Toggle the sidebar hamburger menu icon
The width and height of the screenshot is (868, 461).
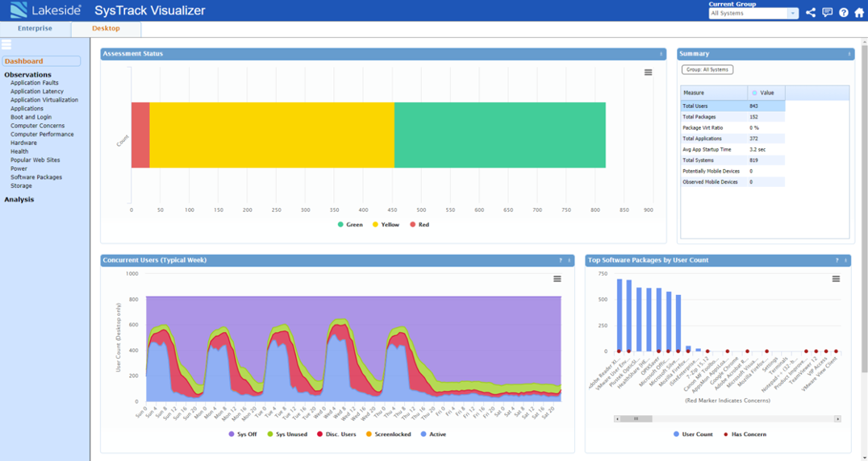pos(6,45)
